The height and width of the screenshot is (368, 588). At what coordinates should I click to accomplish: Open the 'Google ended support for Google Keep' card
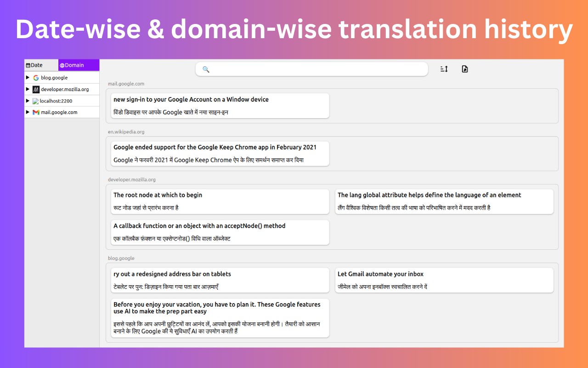[x=220, y=154]
